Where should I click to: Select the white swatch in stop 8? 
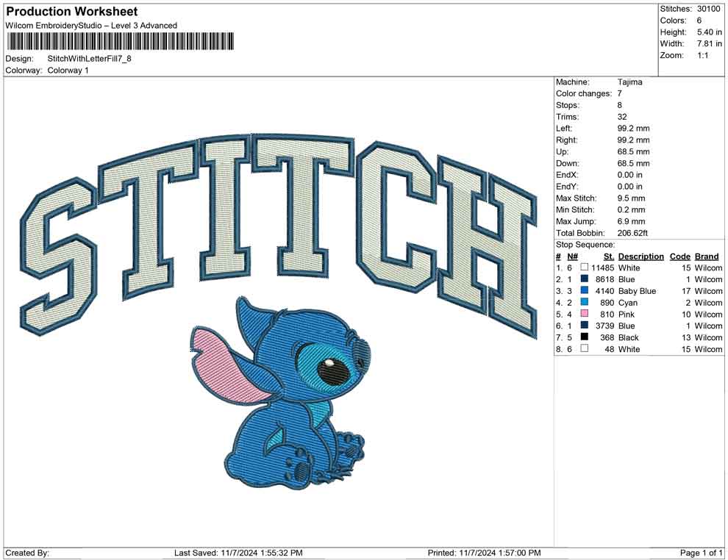point(584,349)
